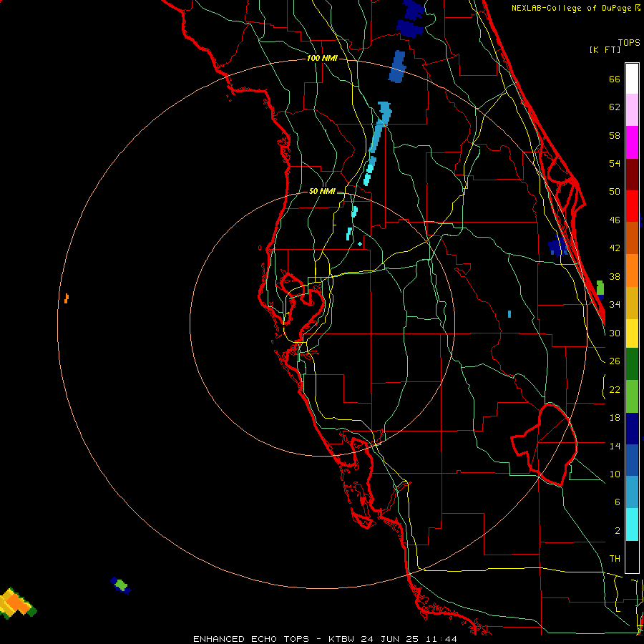Screen dimensions: 644x644
Task: Click the yellow 34 kft legend swatch
Action: pyautogui.click(x=632, y=333)
